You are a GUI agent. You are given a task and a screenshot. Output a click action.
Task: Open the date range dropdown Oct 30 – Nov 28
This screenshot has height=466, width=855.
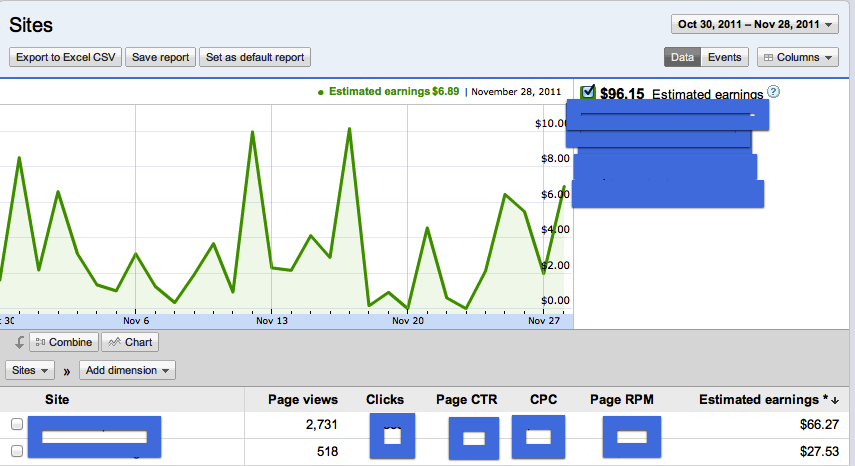(755, 25)
